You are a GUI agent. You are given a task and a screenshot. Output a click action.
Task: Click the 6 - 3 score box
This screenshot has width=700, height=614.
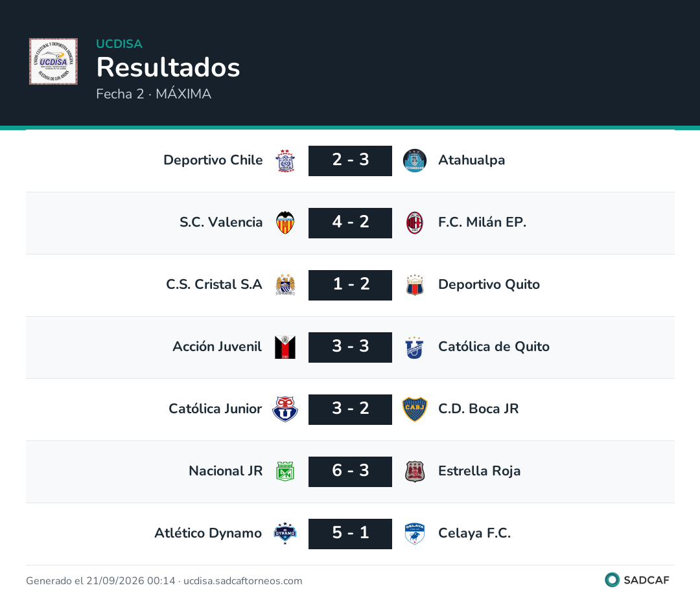tap(350, 472)
